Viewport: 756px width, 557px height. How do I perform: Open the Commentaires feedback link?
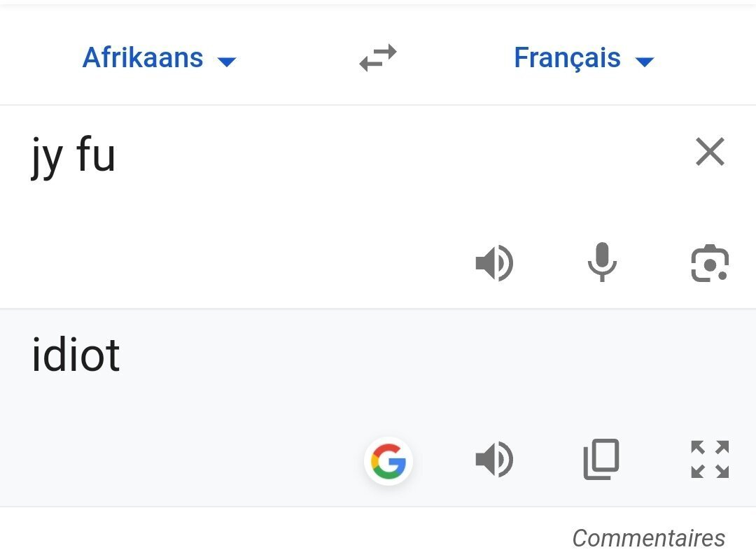(x=648, y=537)
